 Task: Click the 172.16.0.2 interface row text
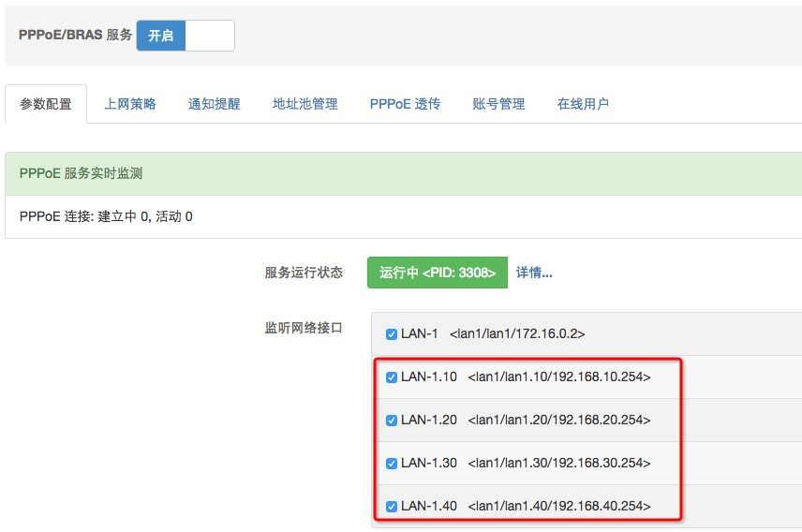tap(517, 334)
